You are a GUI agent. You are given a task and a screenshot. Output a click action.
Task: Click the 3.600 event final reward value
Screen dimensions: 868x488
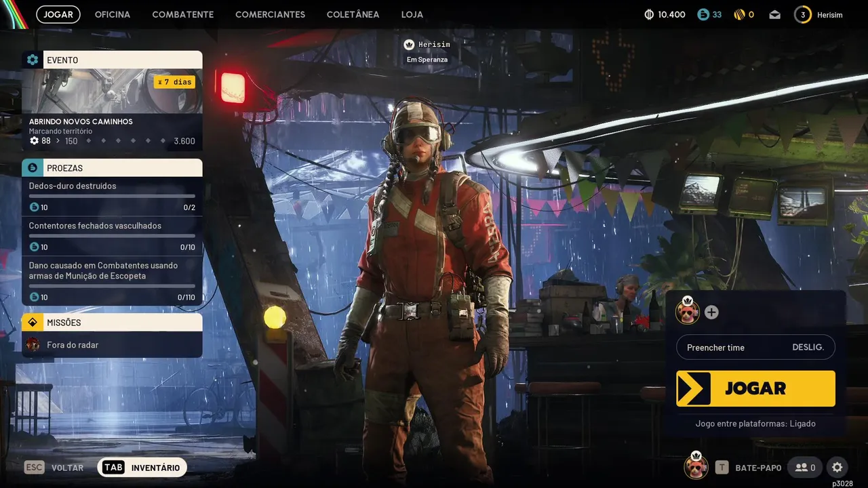(x=184, y=141)
